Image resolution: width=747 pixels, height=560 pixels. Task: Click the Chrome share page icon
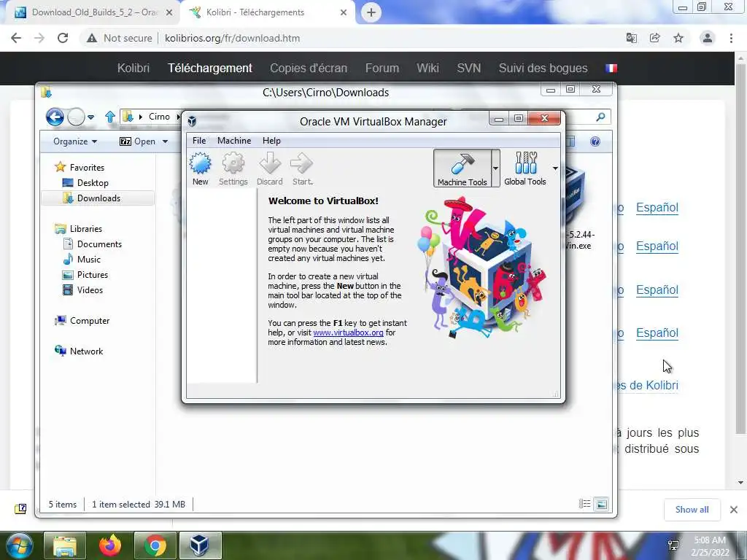tap(655, 38)
